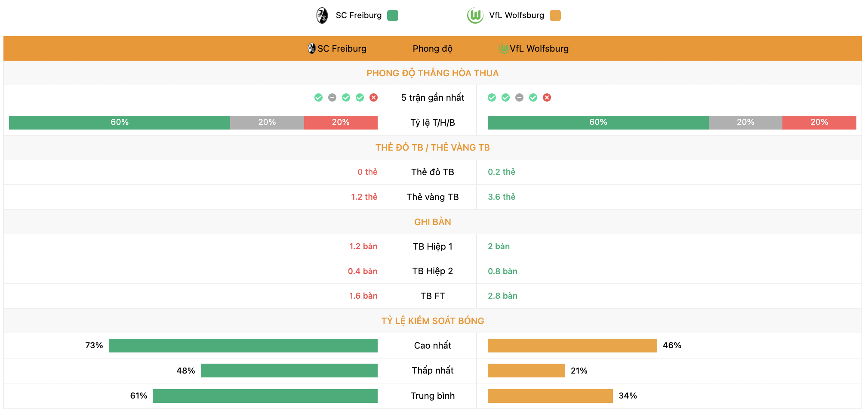Click SC Freiburg's third result win icon
Image resolution: width=868 pixels, height=414 pixels.
346,98
